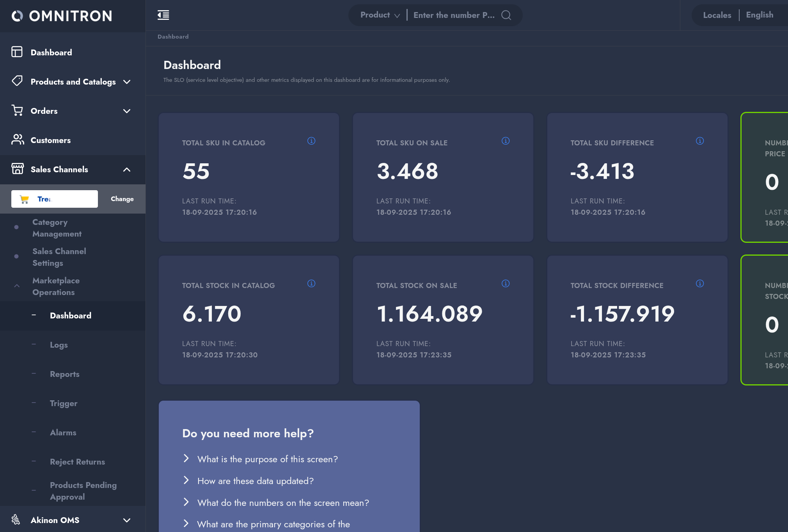Click info icon on Total SKU in Catalog
Image resolution: width=788 pixels, height=532 pixels.
click(311, 141)
